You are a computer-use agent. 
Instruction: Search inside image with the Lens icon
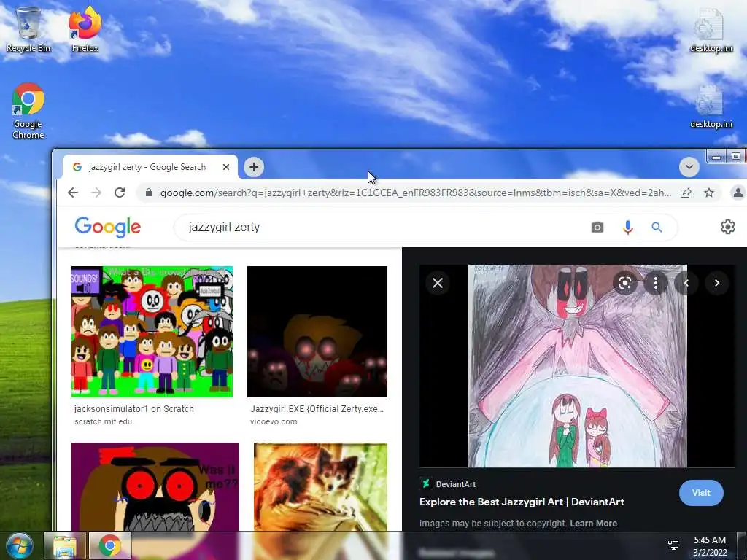[x=625, y=283]
